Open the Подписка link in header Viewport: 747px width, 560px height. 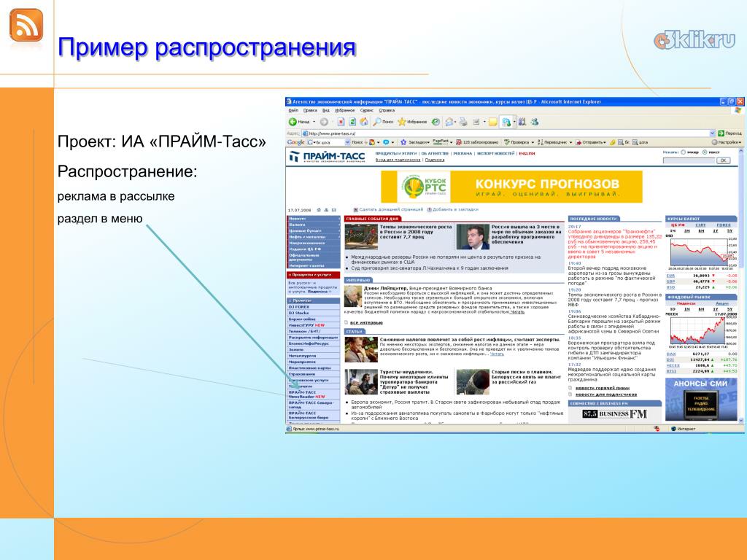coord(435,160)
